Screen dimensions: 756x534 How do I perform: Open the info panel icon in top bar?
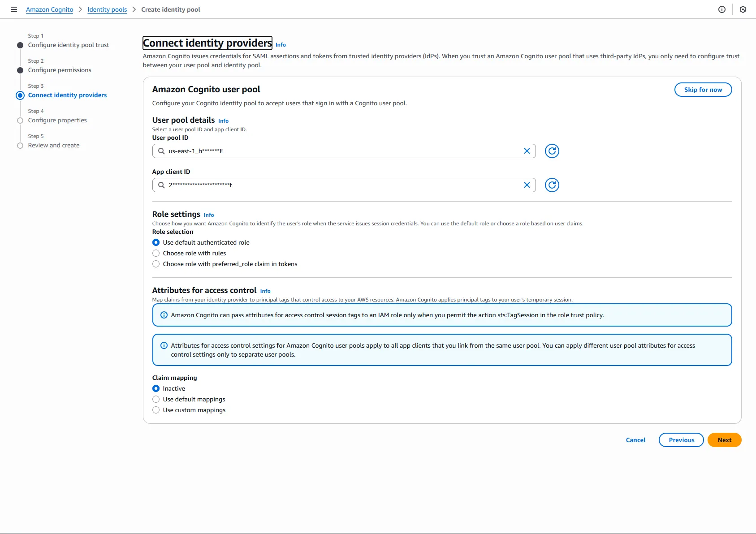click(x=722, y=9)
